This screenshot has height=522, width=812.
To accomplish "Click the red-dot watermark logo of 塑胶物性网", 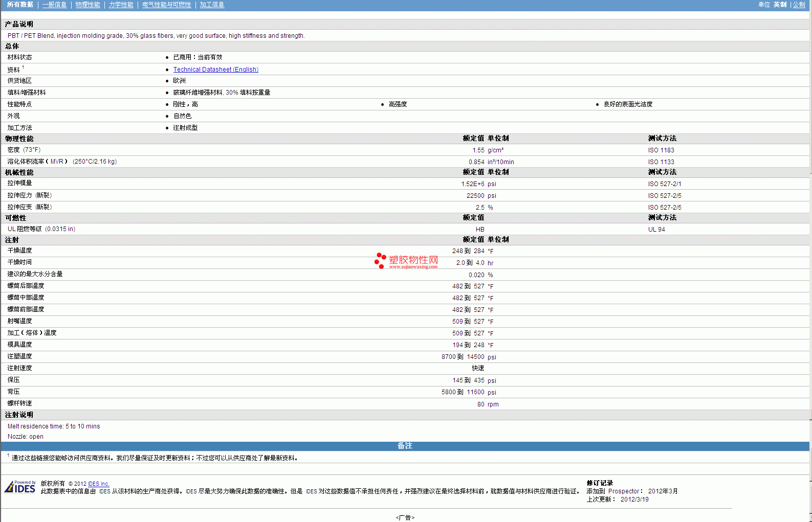I will pyautogui.click(x=380, y=260).
